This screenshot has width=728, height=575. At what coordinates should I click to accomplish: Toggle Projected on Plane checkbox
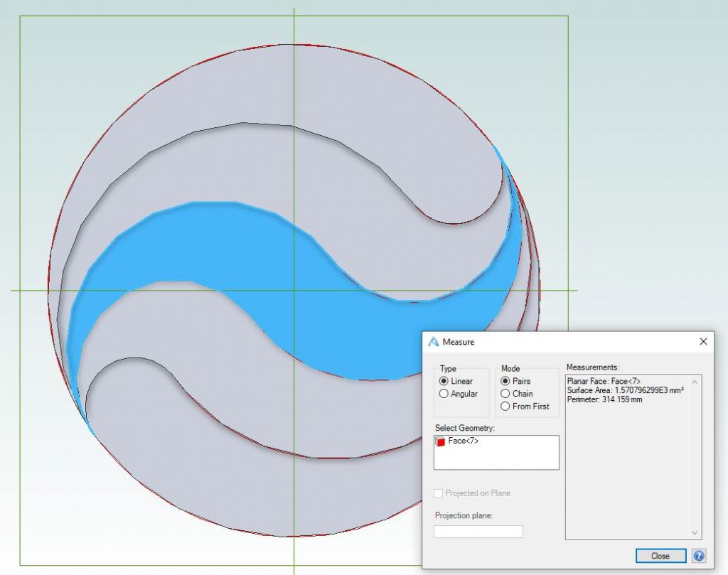coord(438,493)
